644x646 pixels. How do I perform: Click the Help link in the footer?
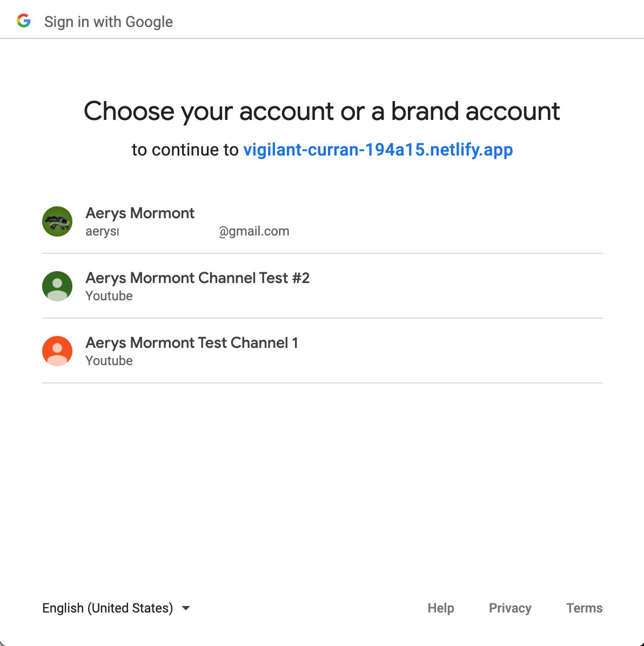[x=440, y=608]
